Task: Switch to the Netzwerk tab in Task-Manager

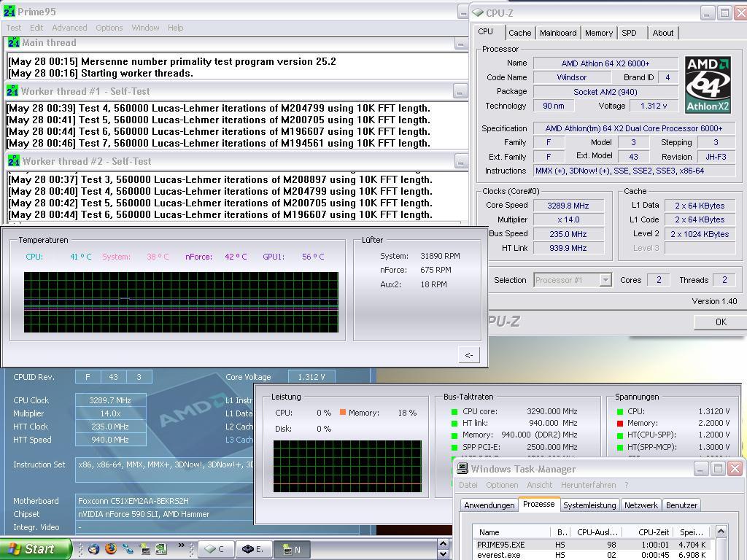Action: (640, 505)
